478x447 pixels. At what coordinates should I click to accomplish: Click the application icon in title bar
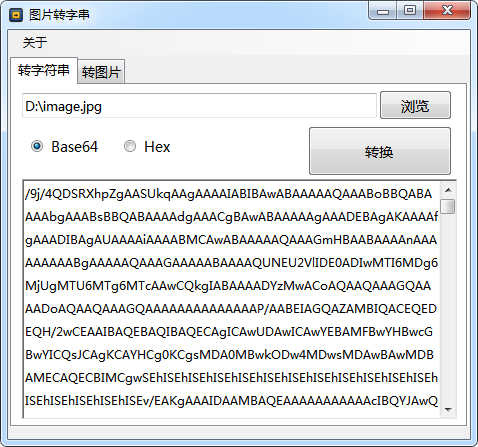16,15
